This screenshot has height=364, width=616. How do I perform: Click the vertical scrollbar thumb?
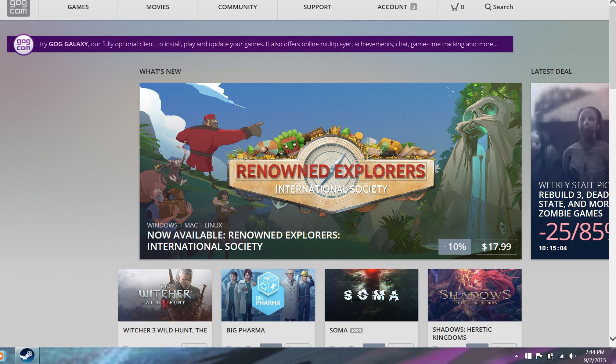(x=612, y=48)
